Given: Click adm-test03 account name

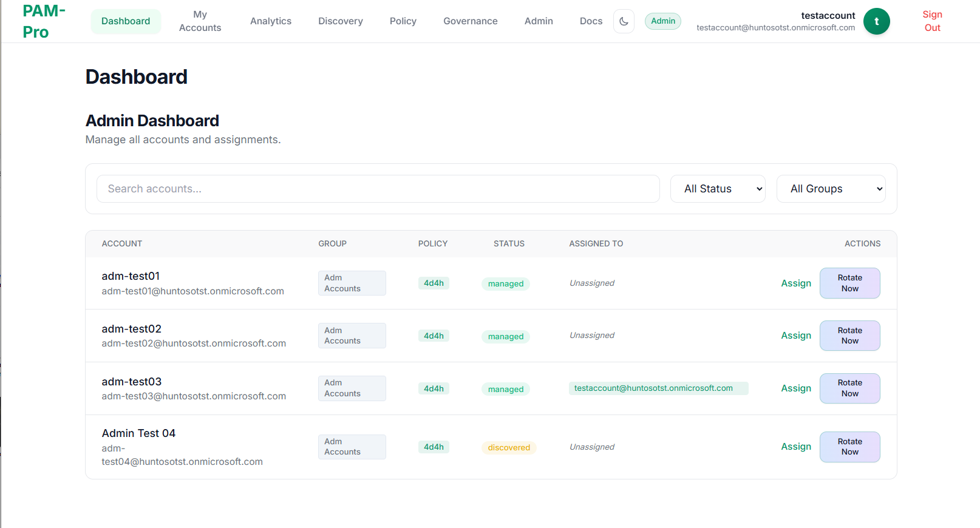Looking at the screenshot, I should 132,382.
